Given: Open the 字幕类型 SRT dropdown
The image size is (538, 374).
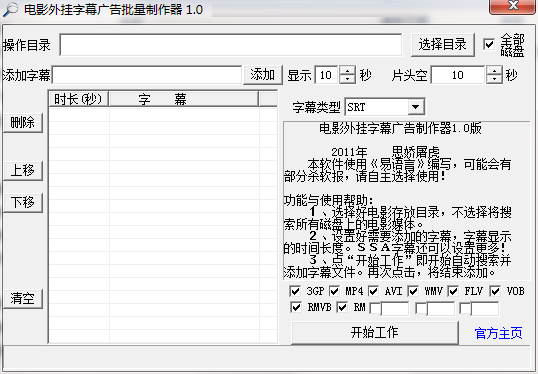Looking at the screenshot, I should coord(416,107).
